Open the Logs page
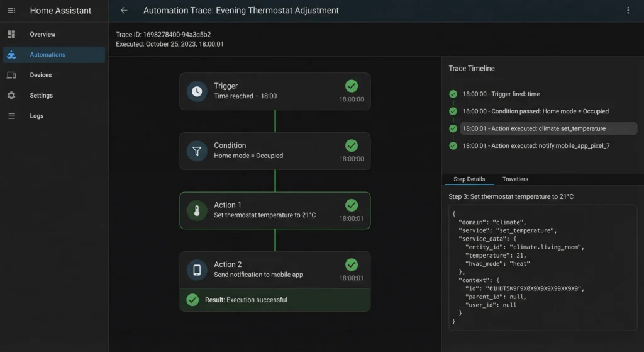The height and width of the screenshot is (352, 644). pos(54,116)
